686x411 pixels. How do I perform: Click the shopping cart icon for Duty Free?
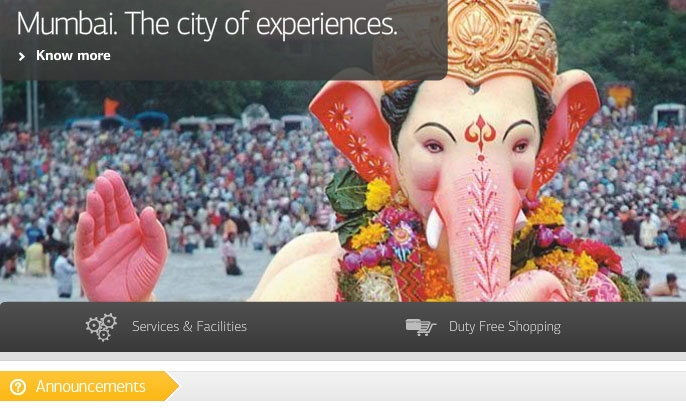click(421, 327)
